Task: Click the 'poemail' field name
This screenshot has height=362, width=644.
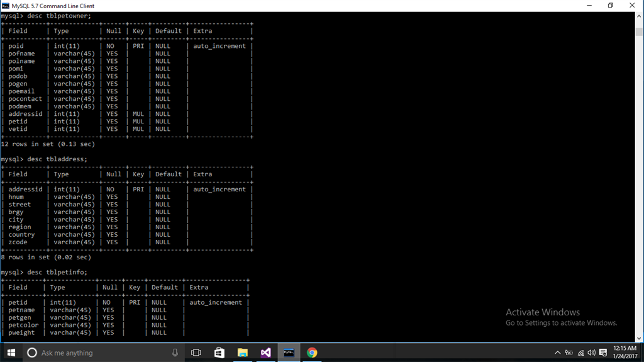Action: pyautogui.click(x=21, y=91)
